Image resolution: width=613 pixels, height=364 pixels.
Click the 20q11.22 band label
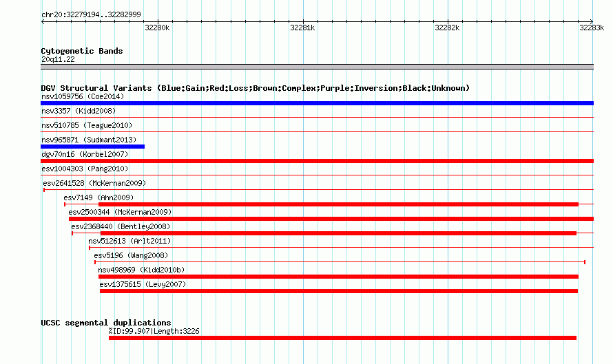58,59
